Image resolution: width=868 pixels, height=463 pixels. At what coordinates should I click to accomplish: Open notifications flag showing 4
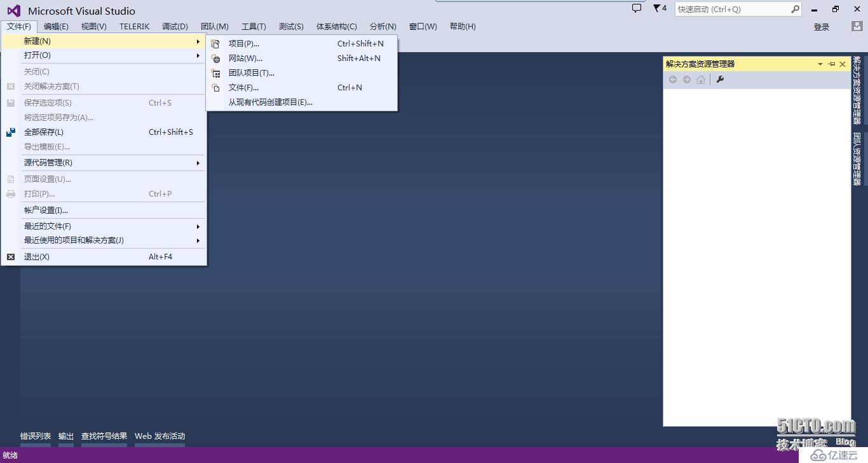tap(660, 8)
